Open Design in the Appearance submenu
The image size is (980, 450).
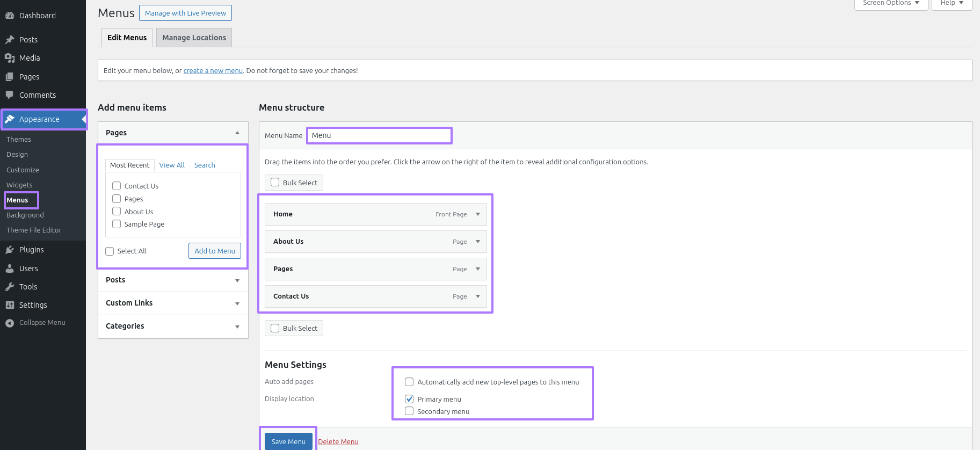pyautogui.click(x=17, y=154)
